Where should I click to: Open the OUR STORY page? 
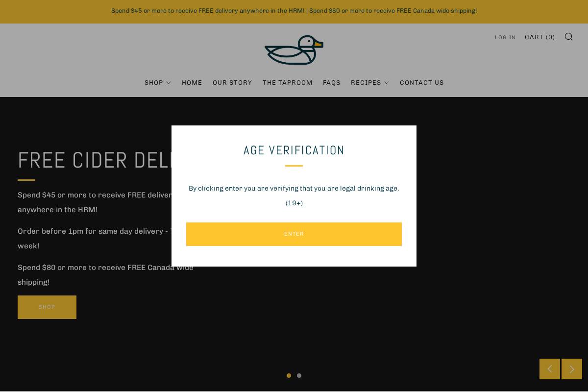pyautogui.click(x=232, y=83)
